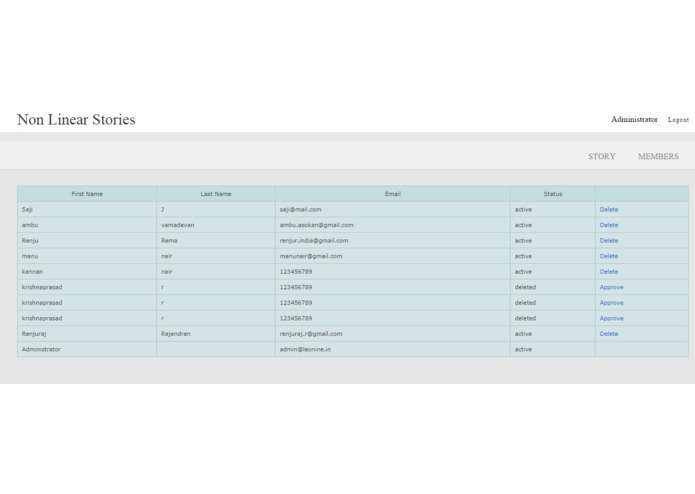This screenshot has width=695, height=494.
Task: Select the 123456789 email cell in kannan row
Action: point(393,272)
